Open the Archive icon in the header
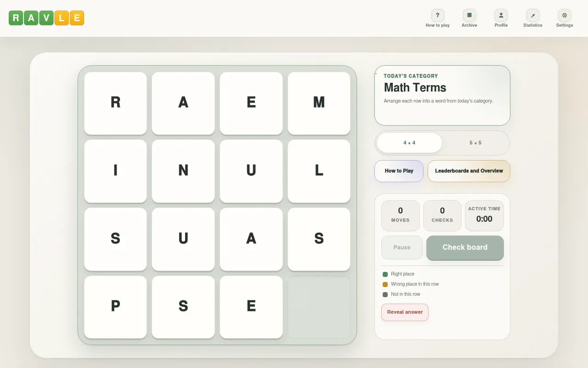This screenshot has height=368, width=588. point(469,15)
